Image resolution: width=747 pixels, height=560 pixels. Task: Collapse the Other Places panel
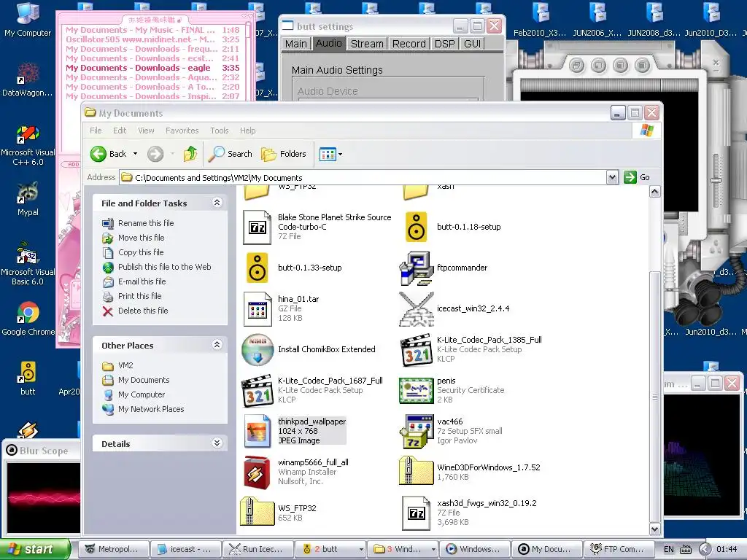(x=217, y=345)
